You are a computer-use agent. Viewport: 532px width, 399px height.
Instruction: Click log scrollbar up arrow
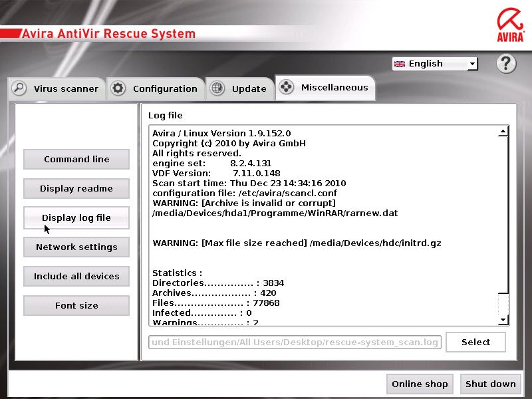coord(503,131)
